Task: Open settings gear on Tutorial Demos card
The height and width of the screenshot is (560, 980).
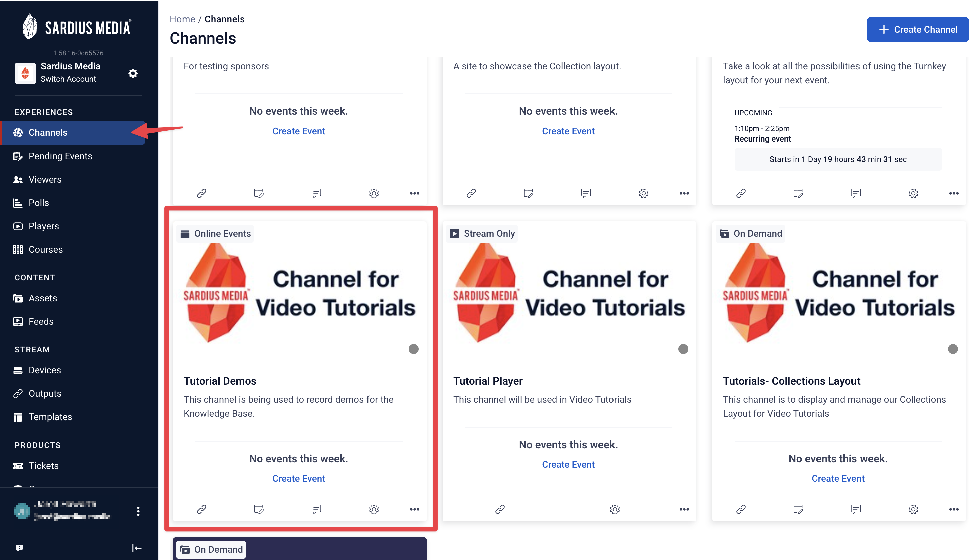Action: point(374,509)
